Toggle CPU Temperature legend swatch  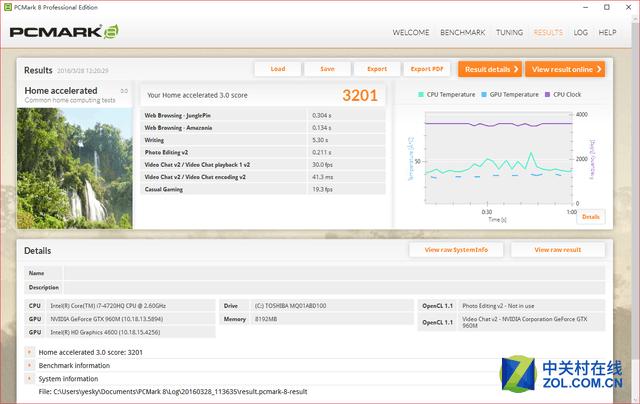click(x=421, y=95)
